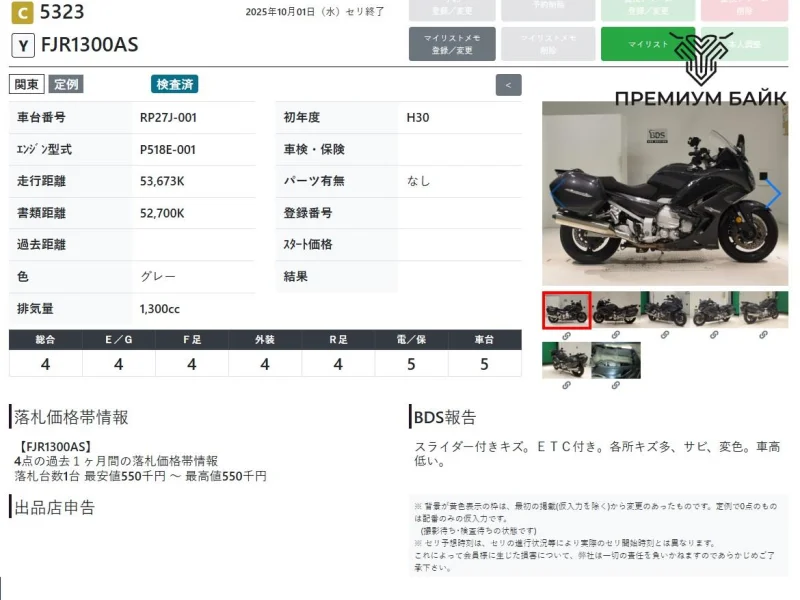This screenshot has height=600, width=800.
Task: Select the 定例 tag label
Action: coord(67,85)
